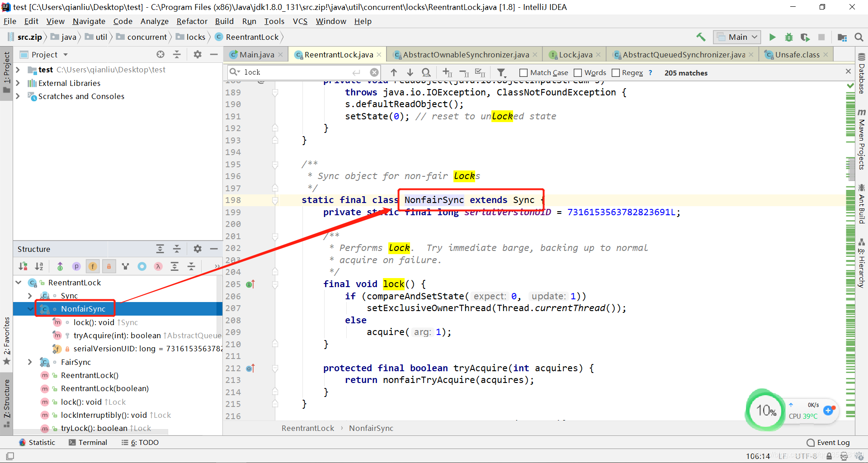Open Structure panel settings gear
The height and width of the screenshot is (463, 868).
198,249
